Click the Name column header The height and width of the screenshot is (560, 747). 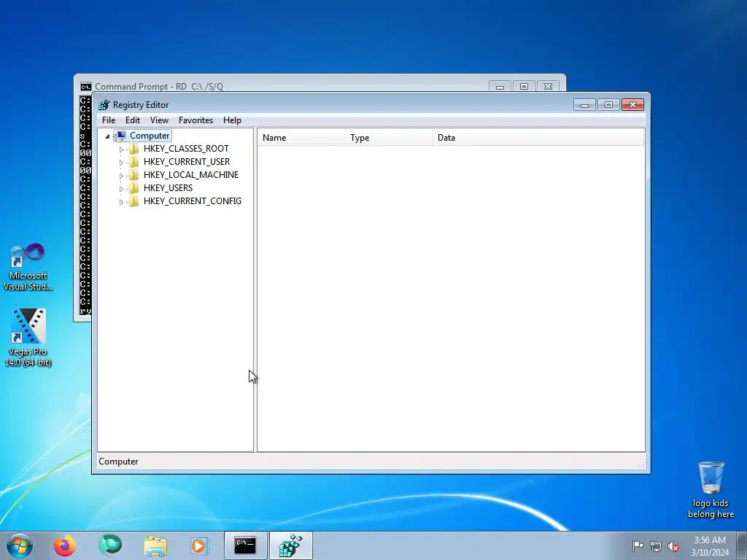coord(302,138)
